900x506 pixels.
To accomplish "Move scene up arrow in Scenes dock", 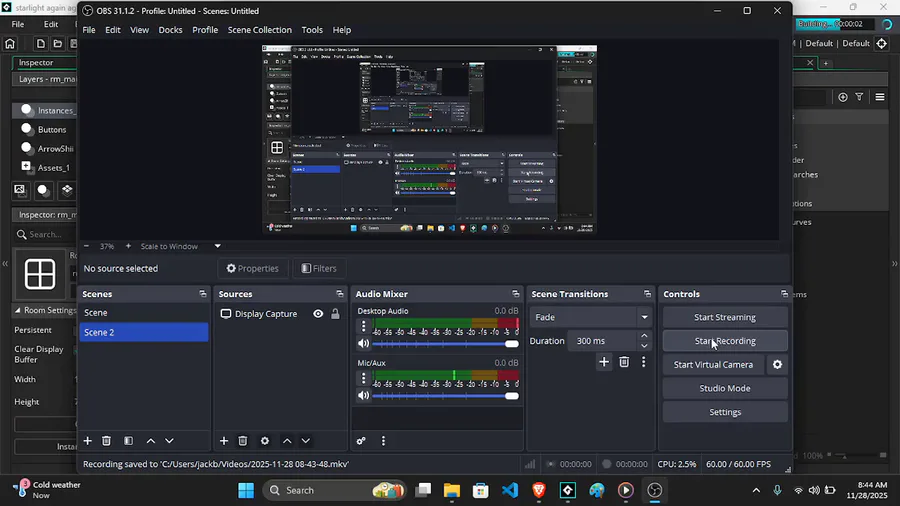I will [x=150, y=441].
